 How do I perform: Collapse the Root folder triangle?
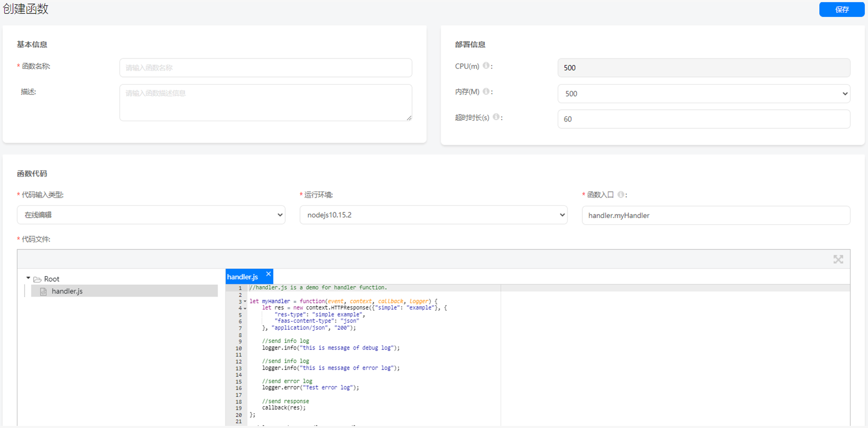tap(28, 278)
